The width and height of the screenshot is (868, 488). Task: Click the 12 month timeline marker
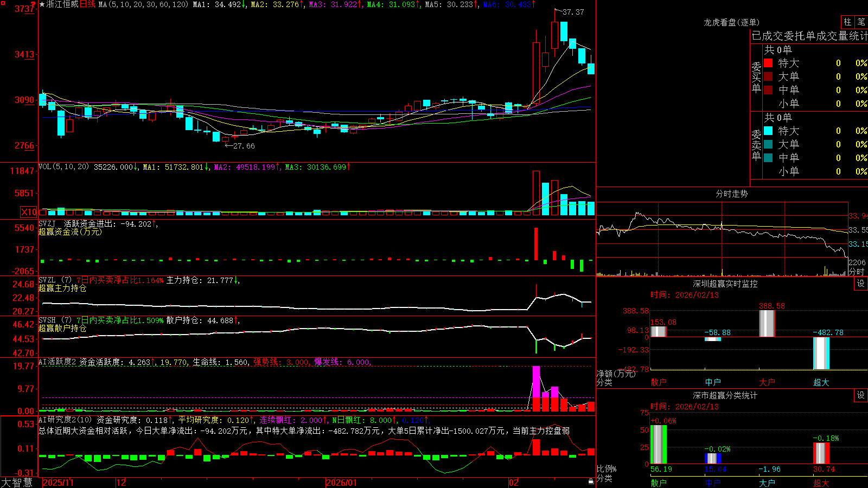pyautogui.click(x=122, y=483)
